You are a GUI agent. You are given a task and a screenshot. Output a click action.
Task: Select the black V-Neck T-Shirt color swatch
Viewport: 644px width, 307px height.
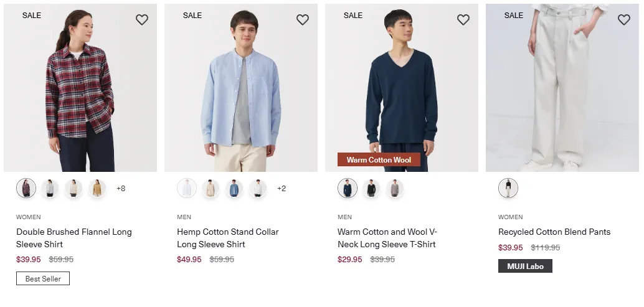(371, 189)
